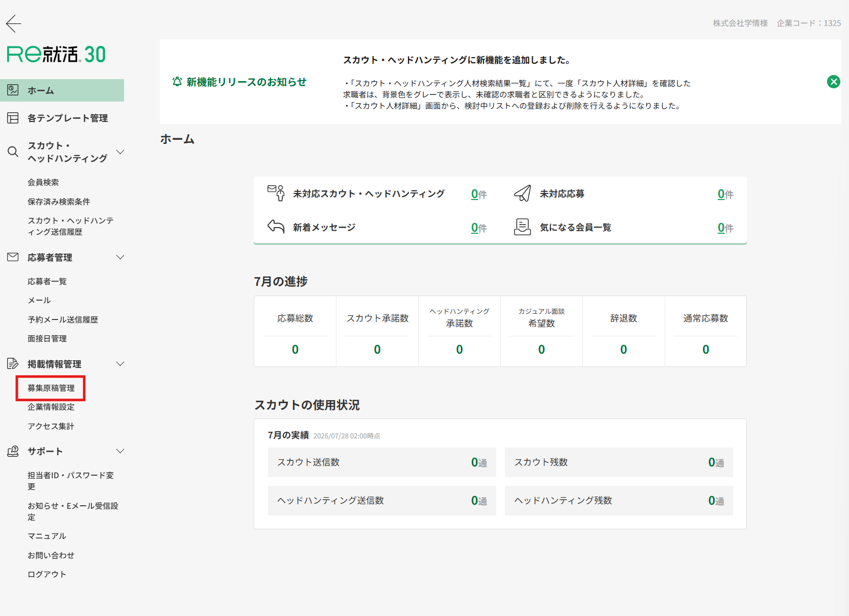Click the ホーム sidebar icon
The height and width of the screenshot is (616, 849).
tap(13, 90)
